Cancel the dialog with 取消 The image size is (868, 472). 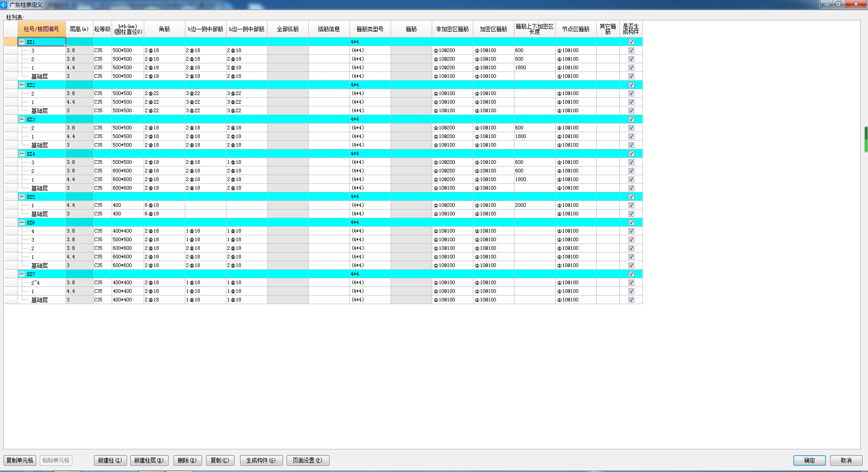click(x=846, y=460)
